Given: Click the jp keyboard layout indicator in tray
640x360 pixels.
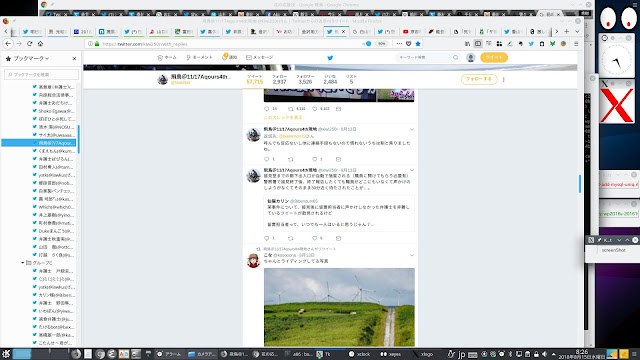Looking at the screenshot, I should pos(462,354).
